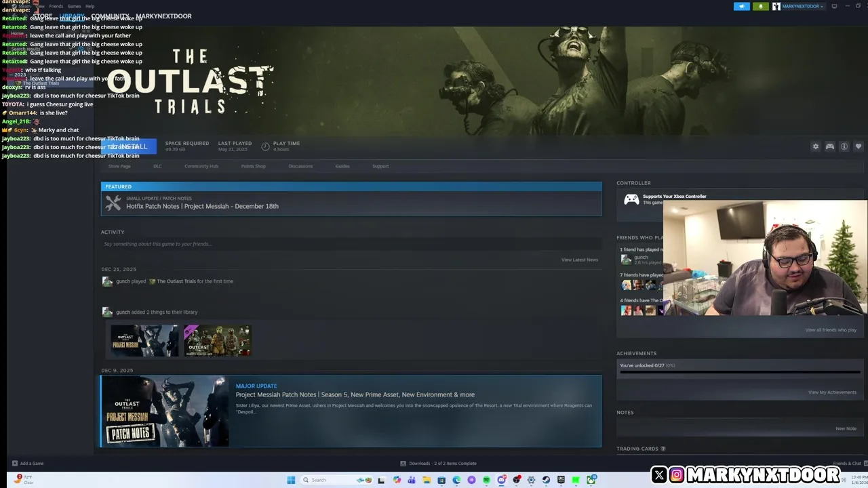Open Epic Games Launcher from taskbar

point(561,480)
